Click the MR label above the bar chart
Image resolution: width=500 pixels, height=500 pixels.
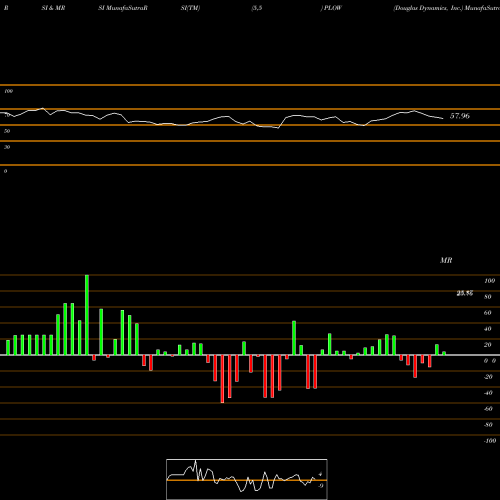(446, 260)
